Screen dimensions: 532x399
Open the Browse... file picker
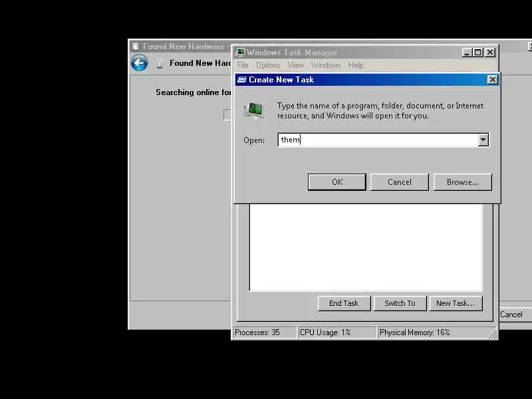pos(462,182)
